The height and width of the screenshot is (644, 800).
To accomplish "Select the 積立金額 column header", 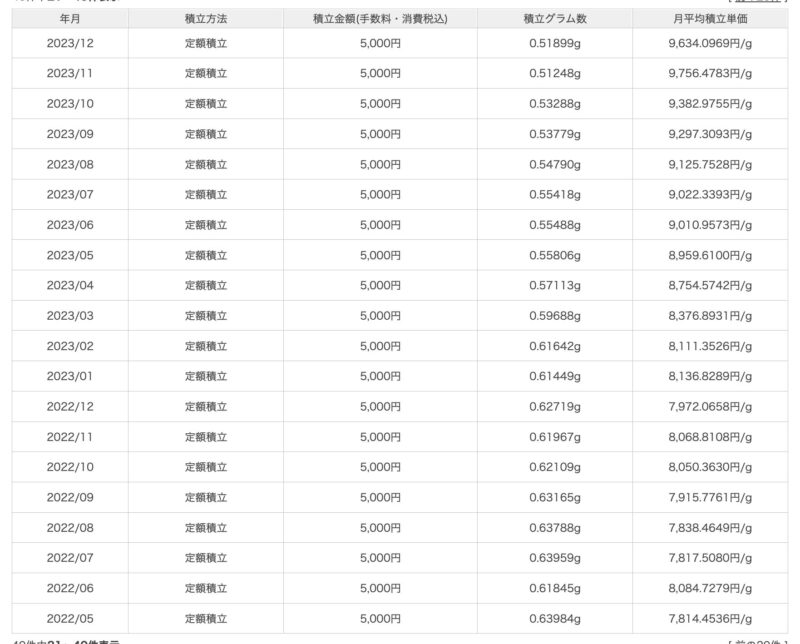I will point(380,19).
